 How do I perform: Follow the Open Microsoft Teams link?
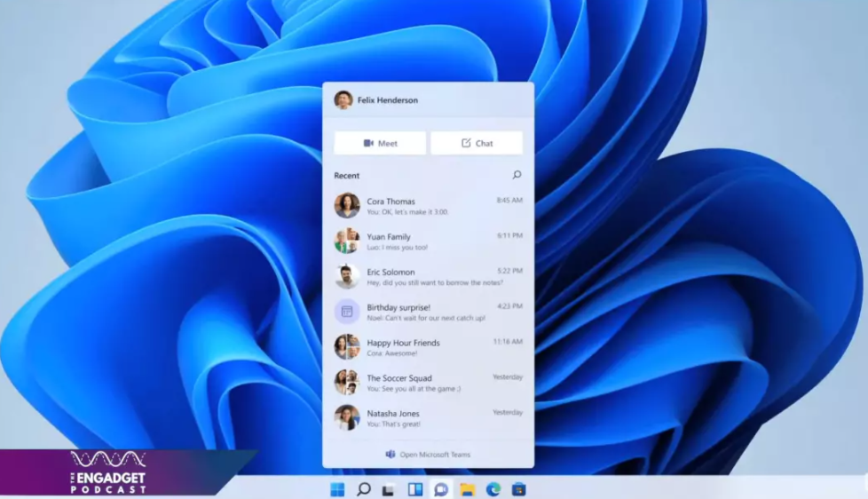click(428, 455)
